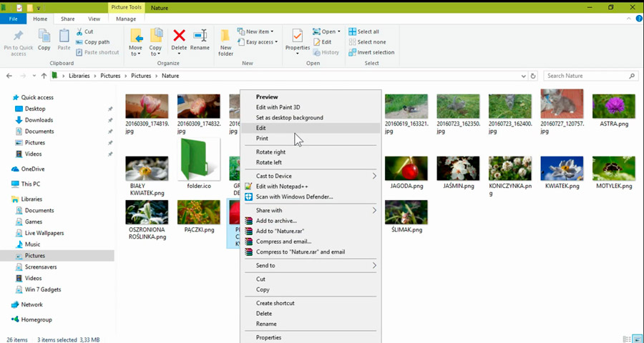Click Select all in the ribbon
The image size is (644, 343).
click(368, 31)
